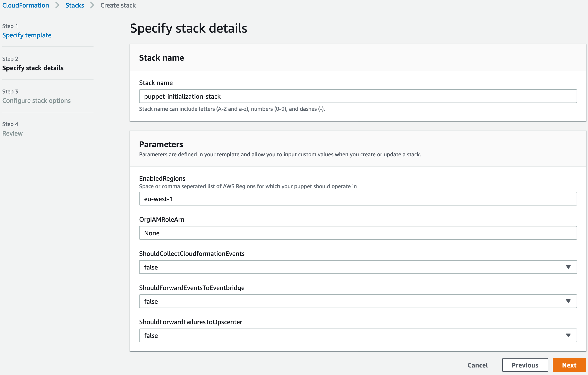Image resolution: width=588 pixels, height=375 pixels.
Task: Click the Step 1 label
Action: point(10,26)
